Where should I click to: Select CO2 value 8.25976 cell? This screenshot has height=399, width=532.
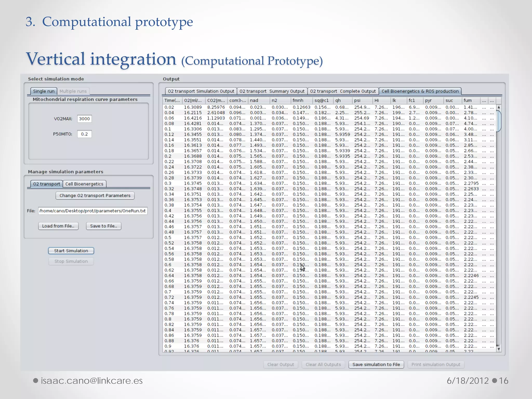tap(216, 107)
